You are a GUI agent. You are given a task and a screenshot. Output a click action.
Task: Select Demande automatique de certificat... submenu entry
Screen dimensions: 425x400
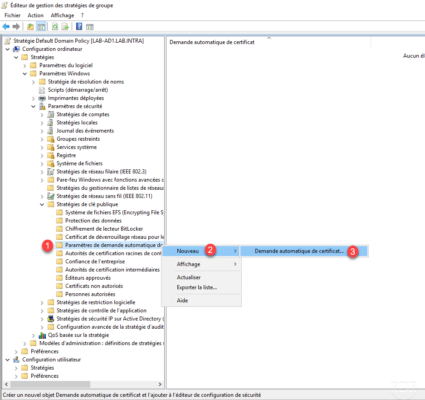(x=304, y=251)
